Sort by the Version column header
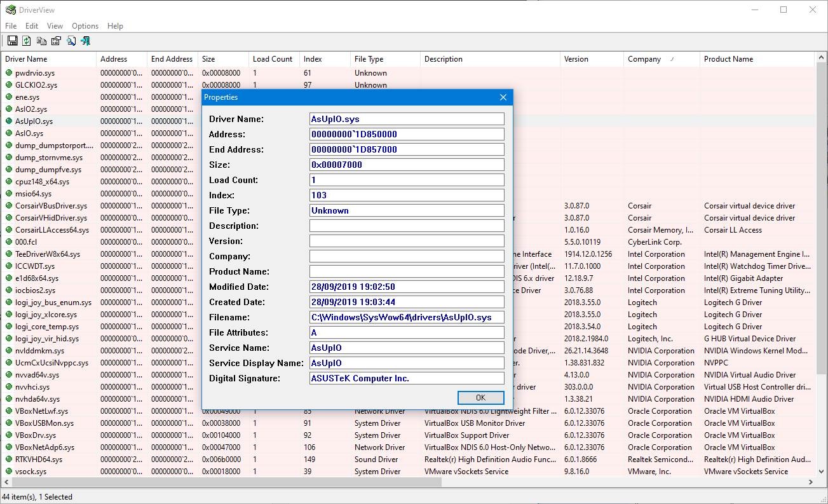828x504 pixels. (592, 59)
